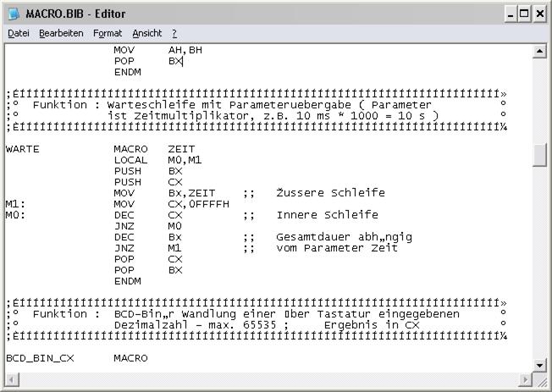
Task: Click the vertical scrollbar down arrow
Action: pyautogui.click(x=538, y=364)
